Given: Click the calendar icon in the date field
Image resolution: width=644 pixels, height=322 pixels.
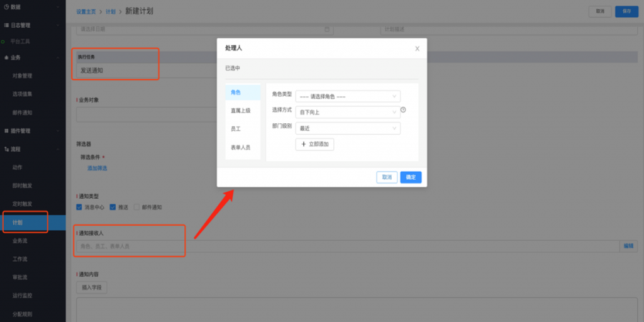Looking at the screenshot, I should click(x=326, y=29).
